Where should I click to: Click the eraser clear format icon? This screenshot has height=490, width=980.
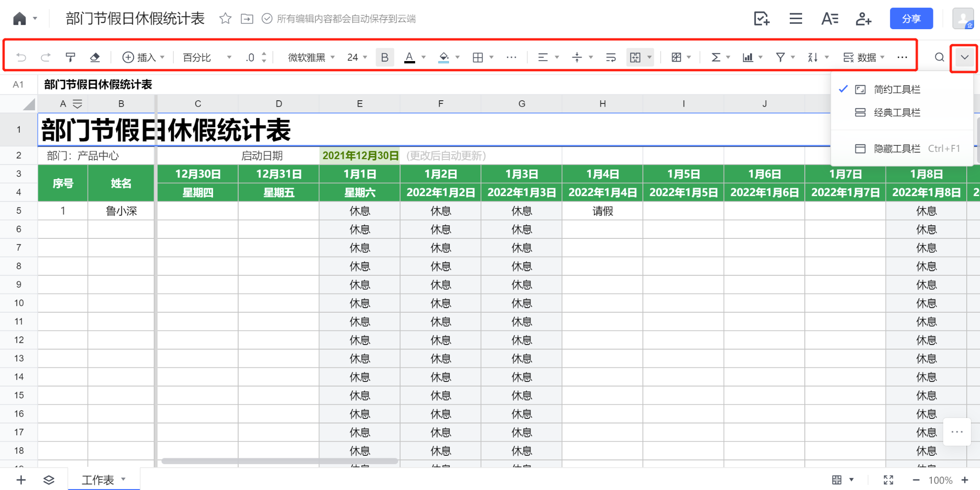(95, 57)
